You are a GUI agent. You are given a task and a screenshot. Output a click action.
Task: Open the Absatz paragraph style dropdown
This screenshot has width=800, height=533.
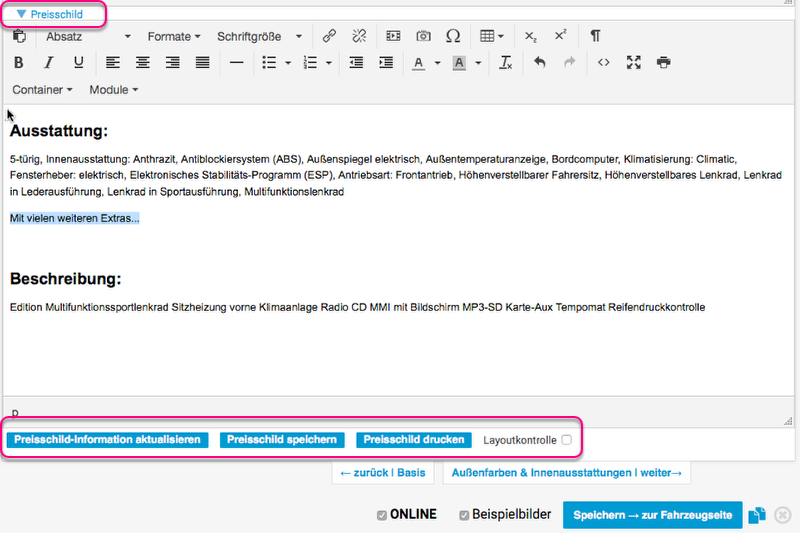88,36
